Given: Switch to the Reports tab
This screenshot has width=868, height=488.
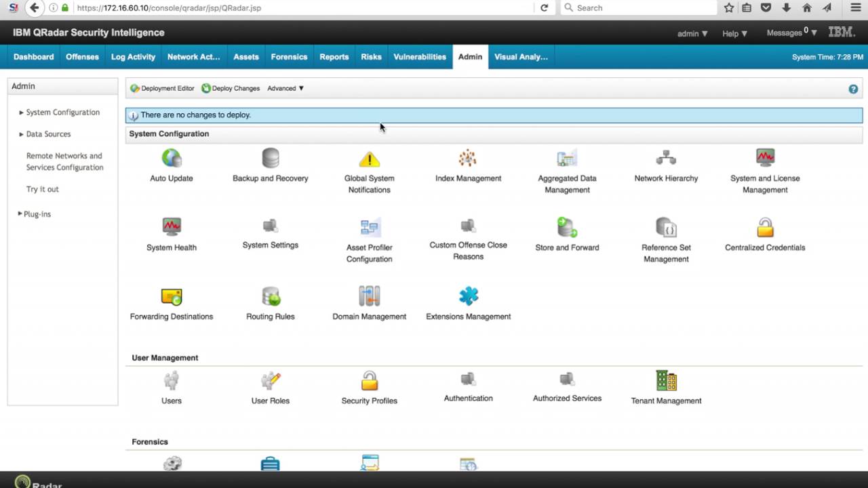Looking at the screenshot, I should pyautogui.click(x=334, y=57).
